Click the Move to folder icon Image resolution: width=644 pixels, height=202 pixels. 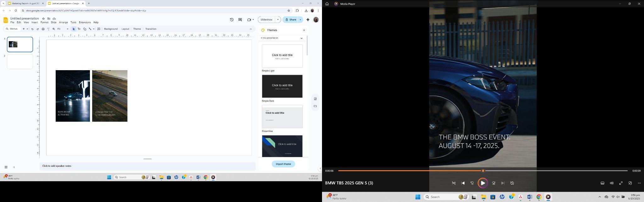tap(49, 19)
